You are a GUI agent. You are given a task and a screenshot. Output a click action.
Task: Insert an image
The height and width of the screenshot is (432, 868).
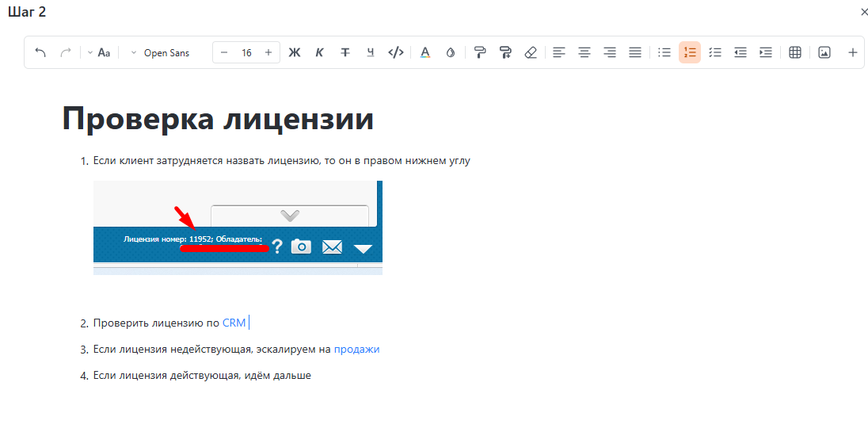point(824,53)
